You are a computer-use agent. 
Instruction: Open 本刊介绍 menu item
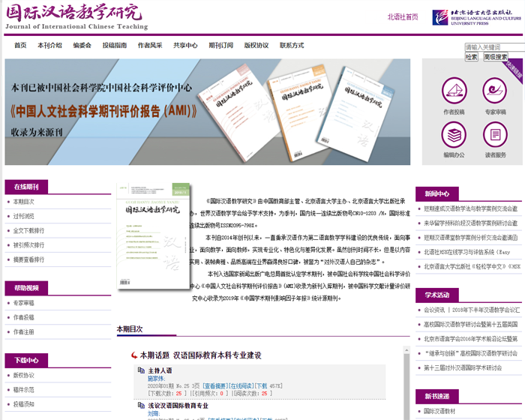pyautogui.click(x=49, y=45)
